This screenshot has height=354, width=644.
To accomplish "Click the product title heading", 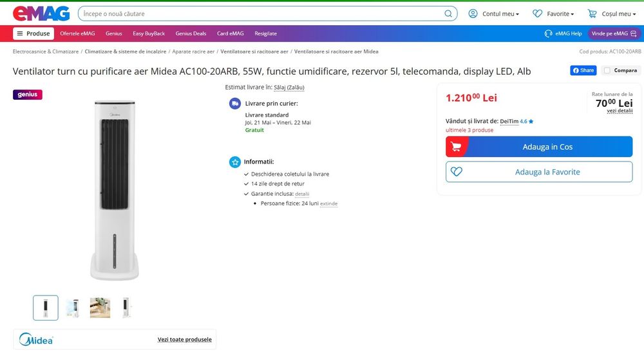I will pos(272,71).
